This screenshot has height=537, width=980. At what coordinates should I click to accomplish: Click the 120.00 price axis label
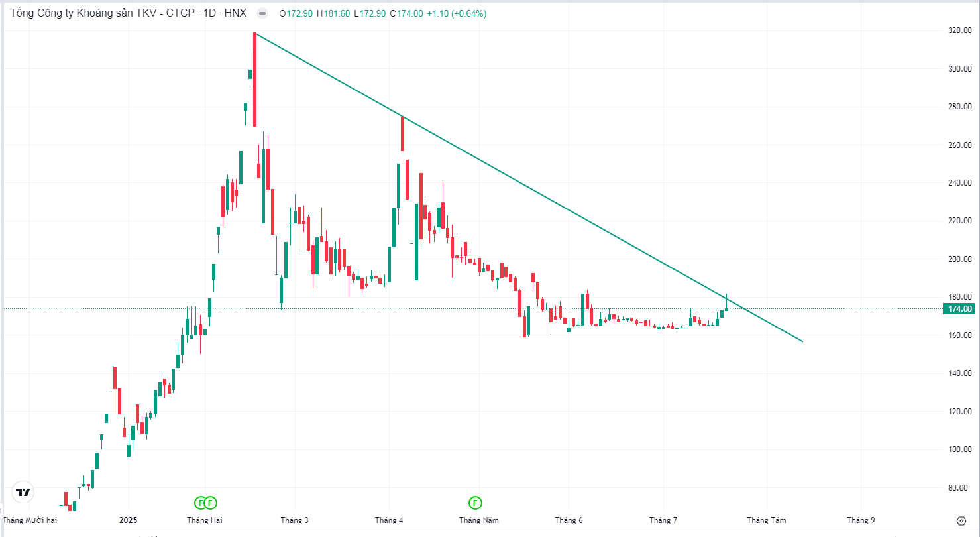[959, 412]
